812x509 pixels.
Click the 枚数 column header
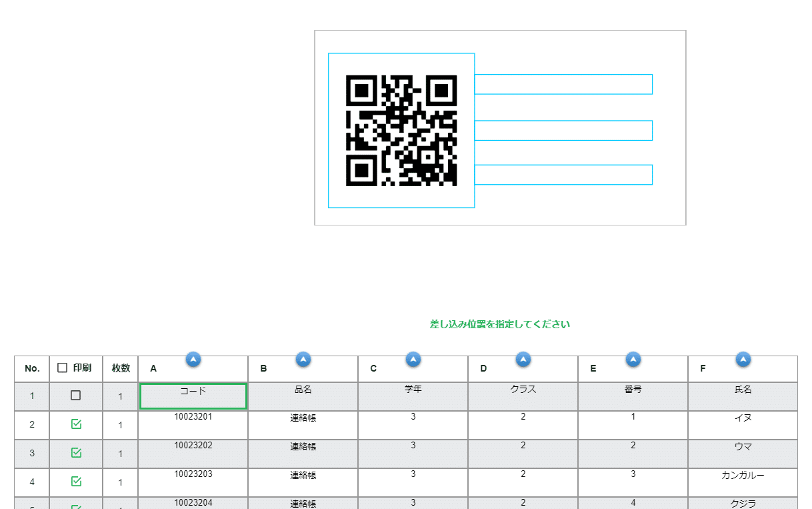pos(121,368)
